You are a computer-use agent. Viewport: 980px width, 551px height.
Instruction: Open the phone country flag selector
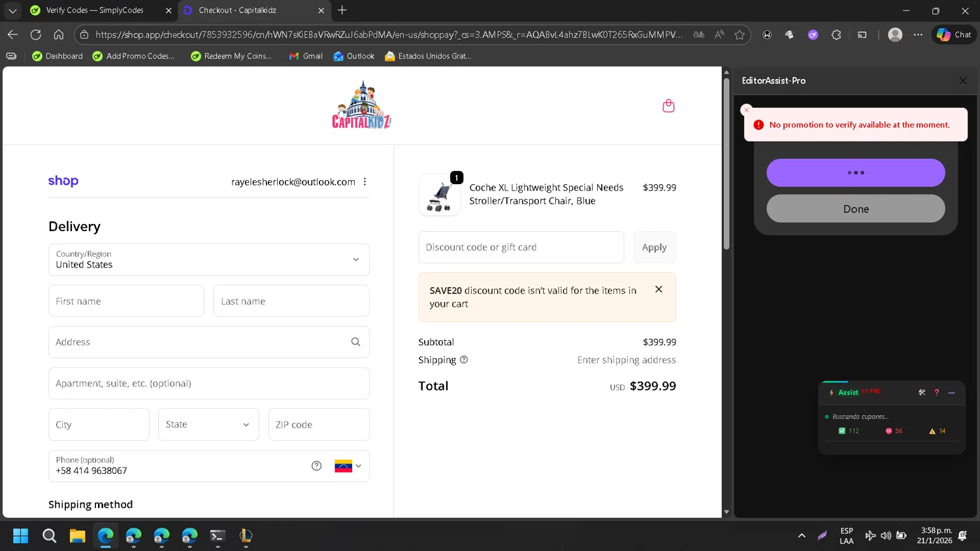[x=348, y=466]
